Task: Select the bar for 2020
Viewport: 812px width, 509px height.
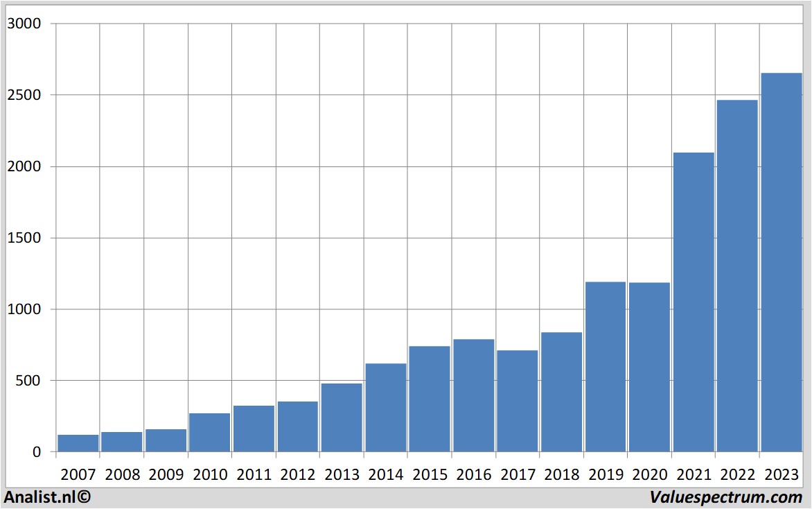Action: [649, 367]
